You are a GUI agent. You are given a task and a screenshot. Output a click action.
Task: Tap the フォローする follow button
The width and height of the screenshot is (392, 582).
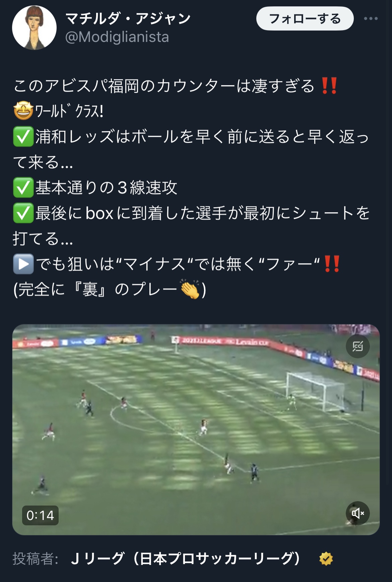click(x=305, y=19)
